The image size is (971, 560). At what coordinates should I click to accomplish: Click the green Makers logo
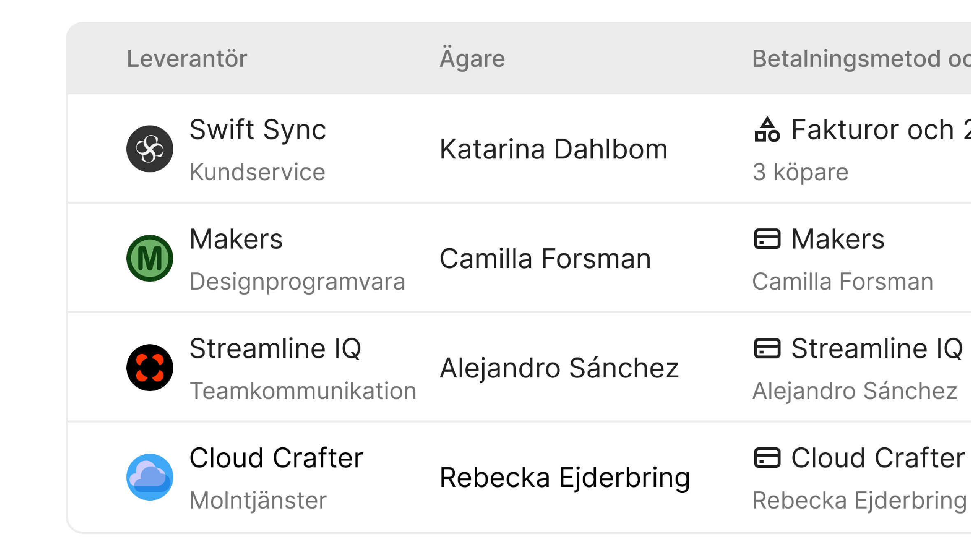pos(150,258)
